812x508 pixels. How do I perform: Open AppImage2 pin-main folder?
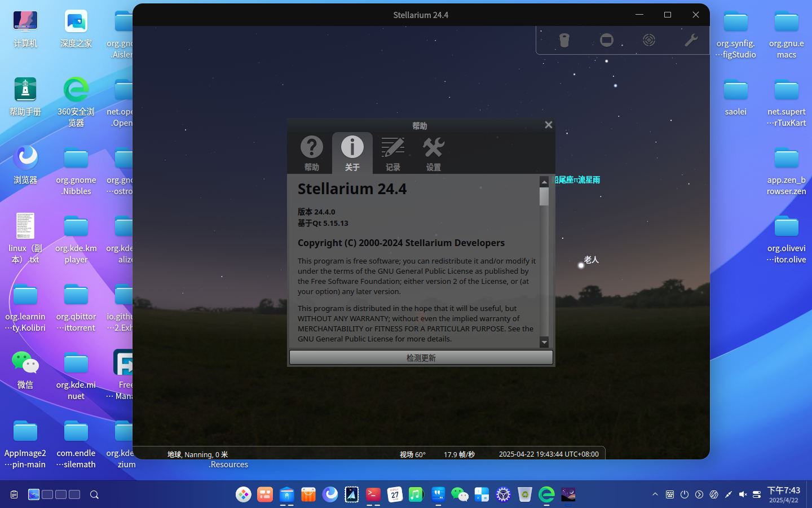pos(25,444)
